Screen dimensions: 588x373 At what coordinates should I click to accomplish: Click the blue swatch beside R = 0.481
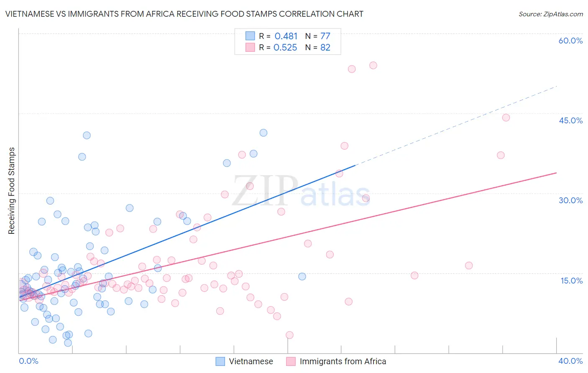(x=250, y=36)
